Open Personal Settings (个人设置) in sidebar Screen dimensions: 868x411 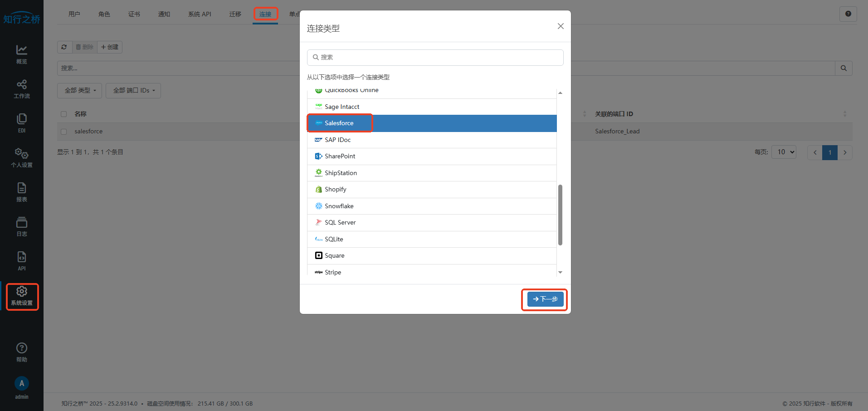point(21,157)
